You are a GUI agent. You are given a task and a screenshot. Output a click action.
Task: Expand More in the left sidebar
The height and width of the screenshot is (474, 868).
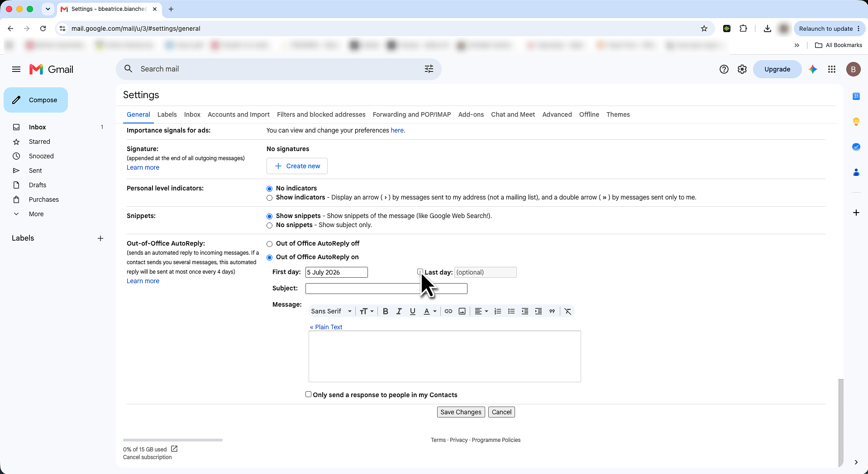coord(36,214)
